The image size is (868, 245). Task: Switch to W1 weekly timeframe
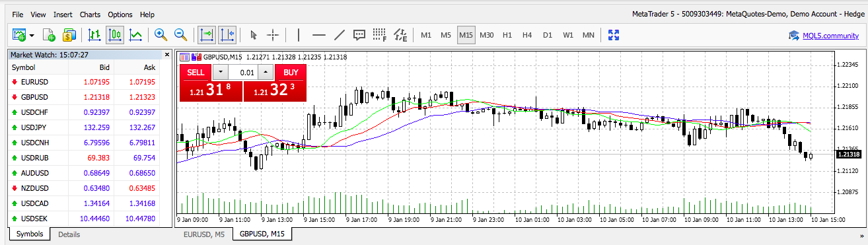click(x=567, y=35)
